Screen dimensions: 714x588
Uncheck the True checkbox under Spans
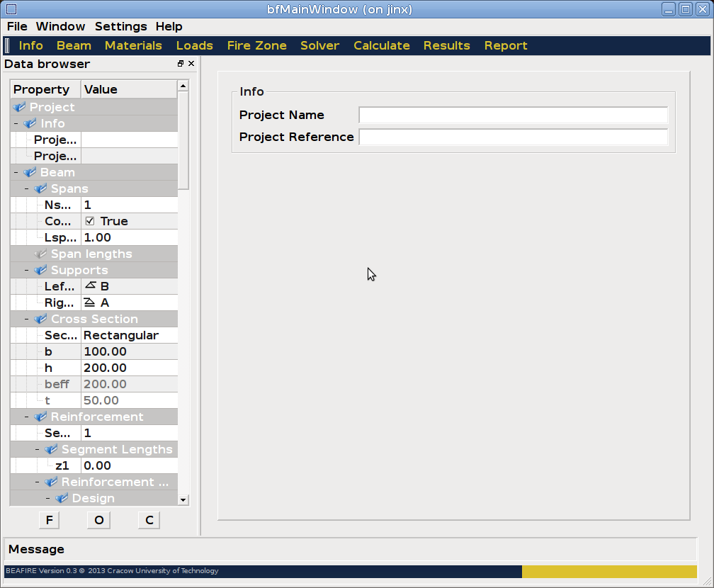90,221
